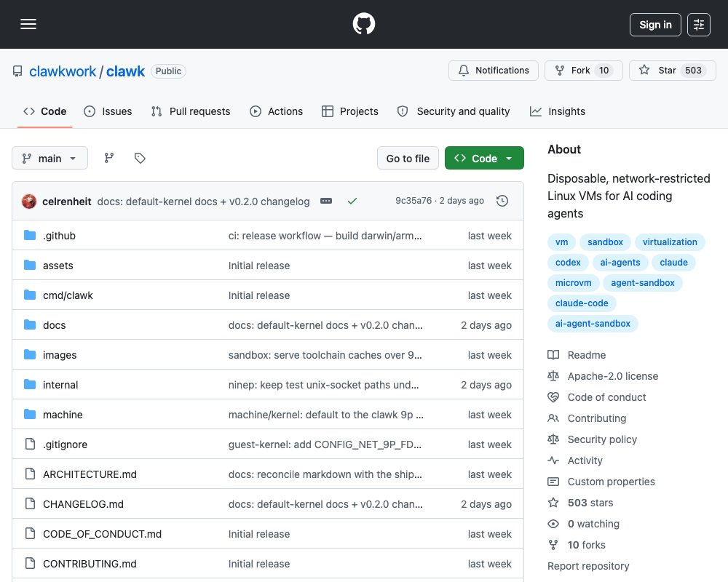Open the assets folder icon

coord(30,265)
